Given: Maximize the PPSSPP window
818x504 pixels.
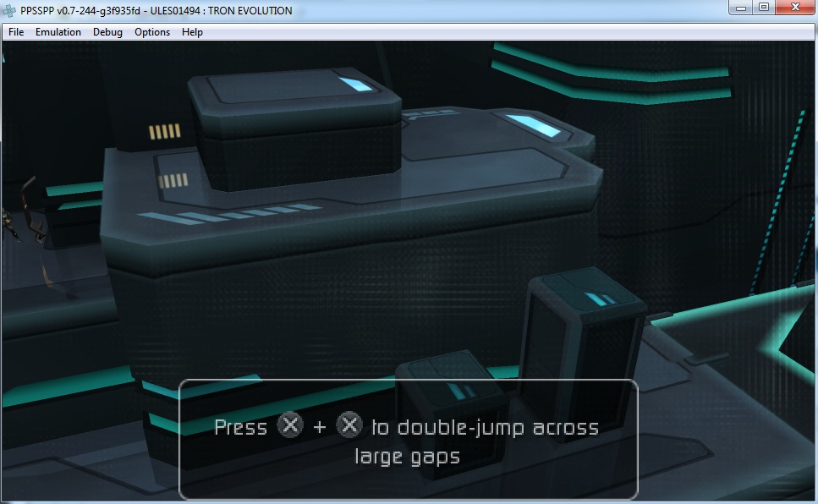Looking at the screenshot, I should [764, 8].
